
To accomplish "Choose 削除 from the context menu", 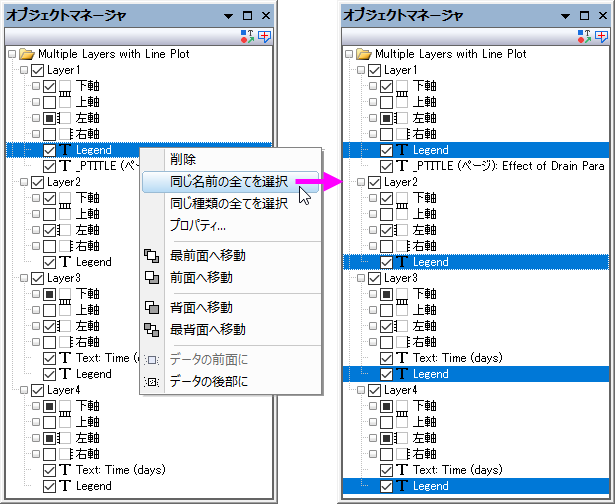I will (231, 160).
